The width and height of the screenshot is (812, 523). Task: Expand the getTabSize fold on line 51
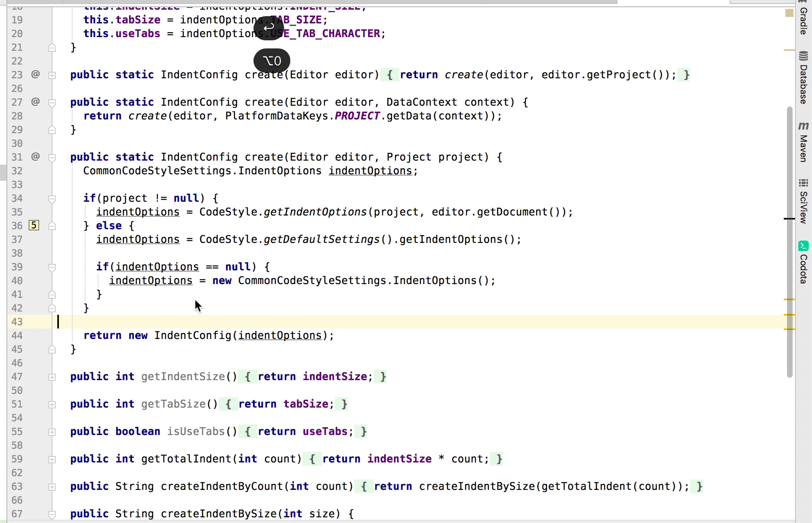click(x=52, y=404)
